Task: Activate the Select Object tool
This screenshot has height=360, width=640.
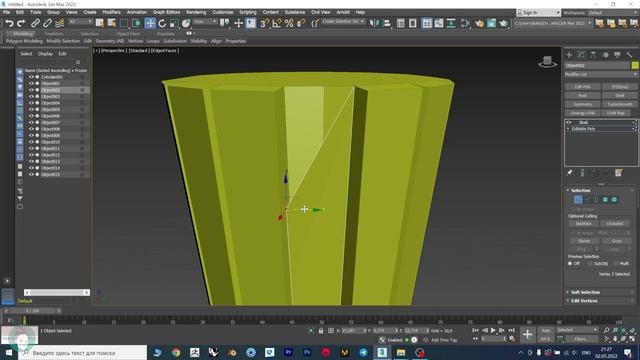Action: coord(99,23)
